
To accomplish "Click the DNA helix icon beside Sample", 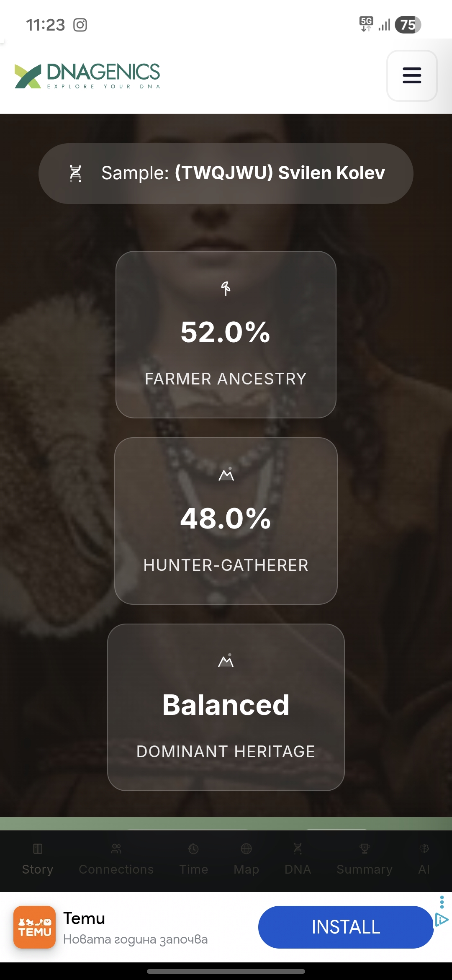I will coord(75,173).
